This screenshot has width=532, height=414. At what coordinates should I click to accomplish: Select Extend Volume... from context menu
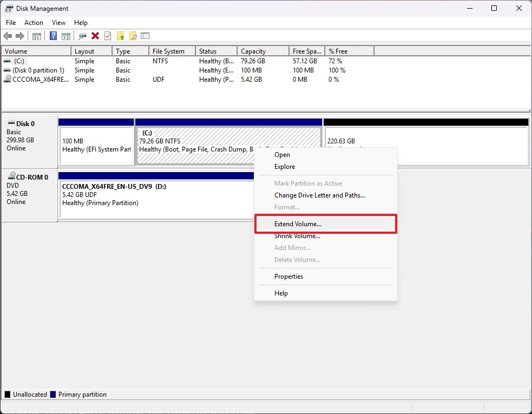[x=298, y=224]
